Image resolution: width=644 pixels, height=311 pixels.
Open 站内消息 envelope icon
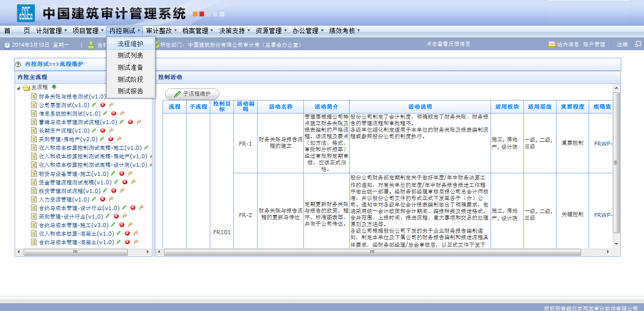pyautogui.click(x=552, y=44)
